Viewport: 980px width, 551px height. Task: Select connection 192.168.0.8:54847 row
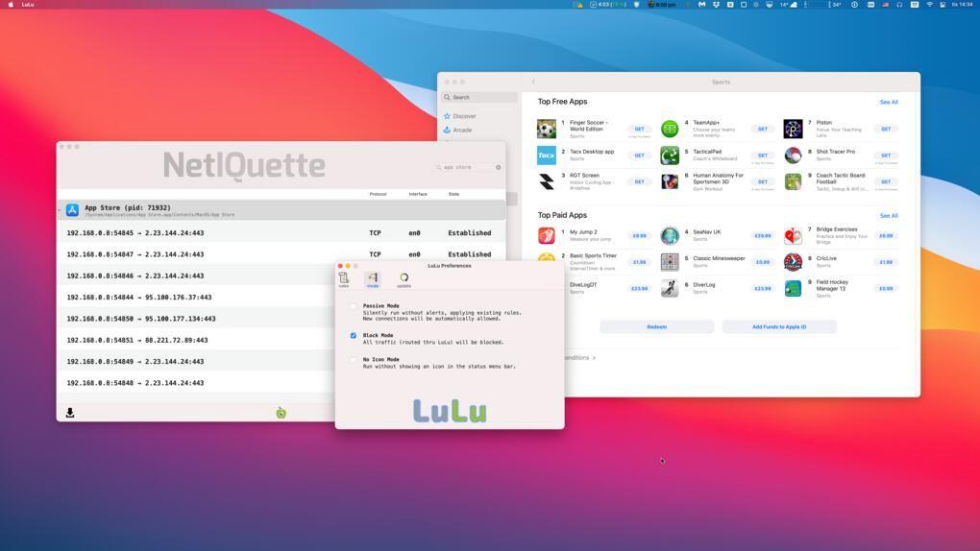point(282,254)
